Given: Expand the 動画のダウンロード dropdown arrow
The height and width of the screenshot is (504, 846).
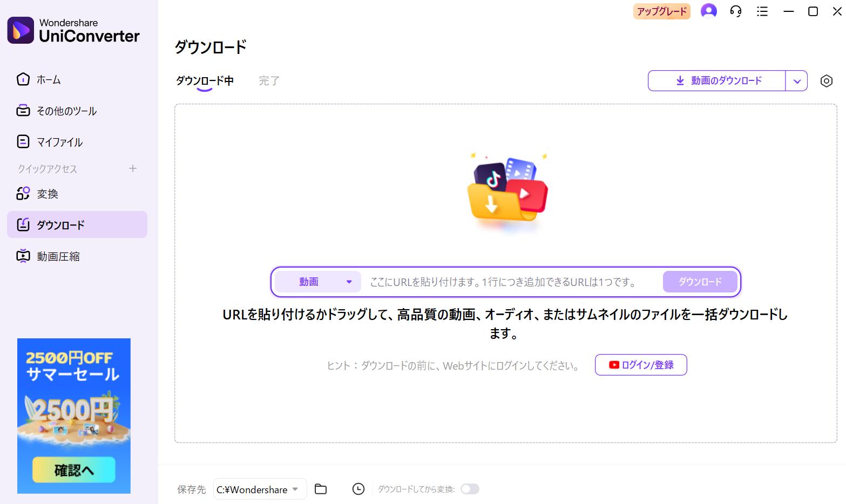Looking at the screenshot, I should [797, 81].
